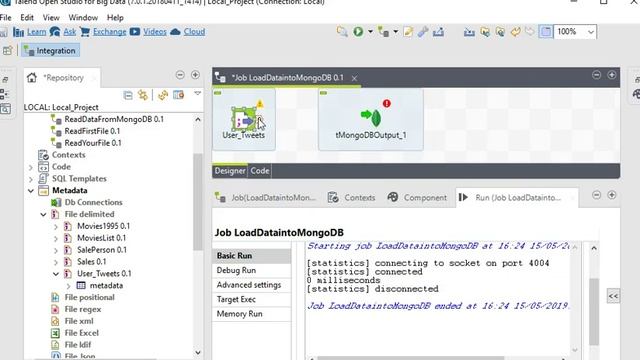
Task: Click the << collapse button beside console
Action: (613, 296)
